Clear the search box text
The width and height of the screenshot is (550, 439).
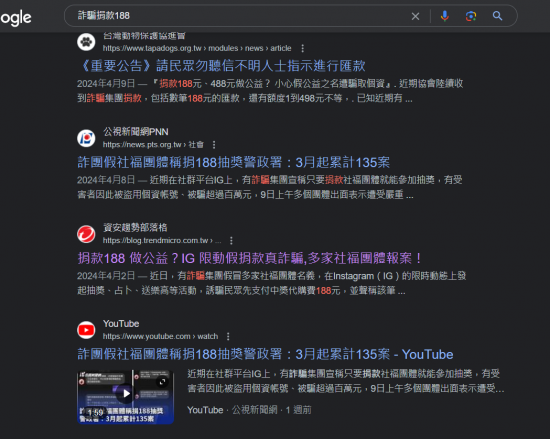click(415, 16)
